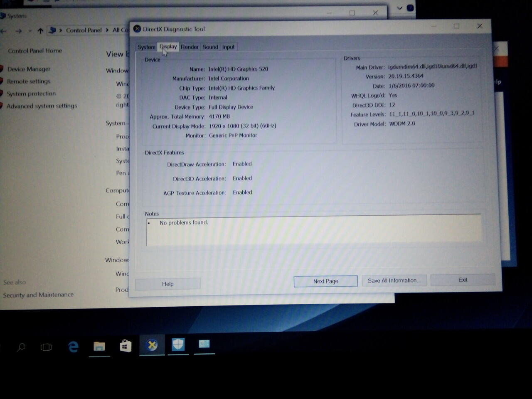Click DirectX Diagnostic taskbar icon
The width and height of the screenshot is (532, 399).
(x=152, y=345)
